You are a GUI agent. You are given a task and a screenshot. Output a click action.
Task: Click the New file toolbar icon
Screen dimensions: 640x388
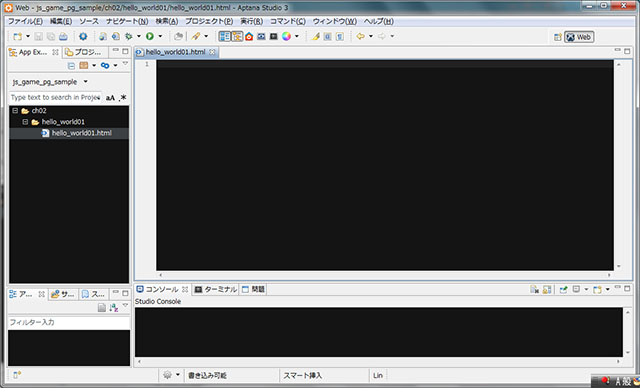click(x=18, y=36)
